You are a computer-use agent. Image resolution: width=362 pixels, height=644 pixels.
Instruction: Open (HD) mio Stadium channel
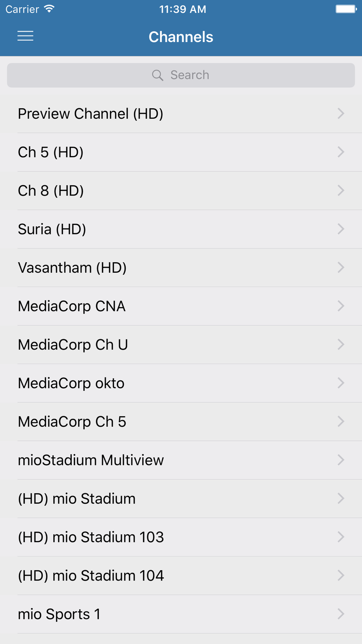77,498
